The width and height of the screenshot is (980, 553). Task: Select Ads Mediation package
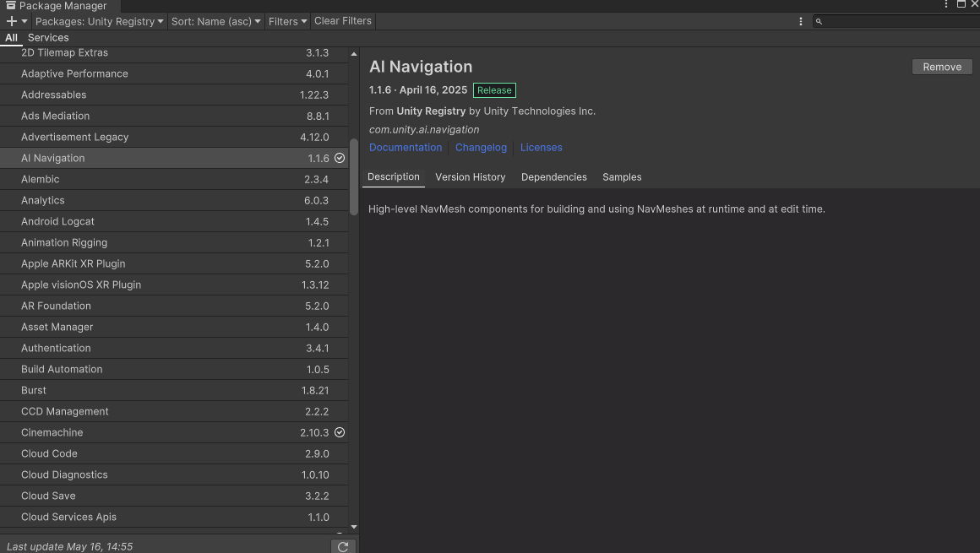pos(174,117)
